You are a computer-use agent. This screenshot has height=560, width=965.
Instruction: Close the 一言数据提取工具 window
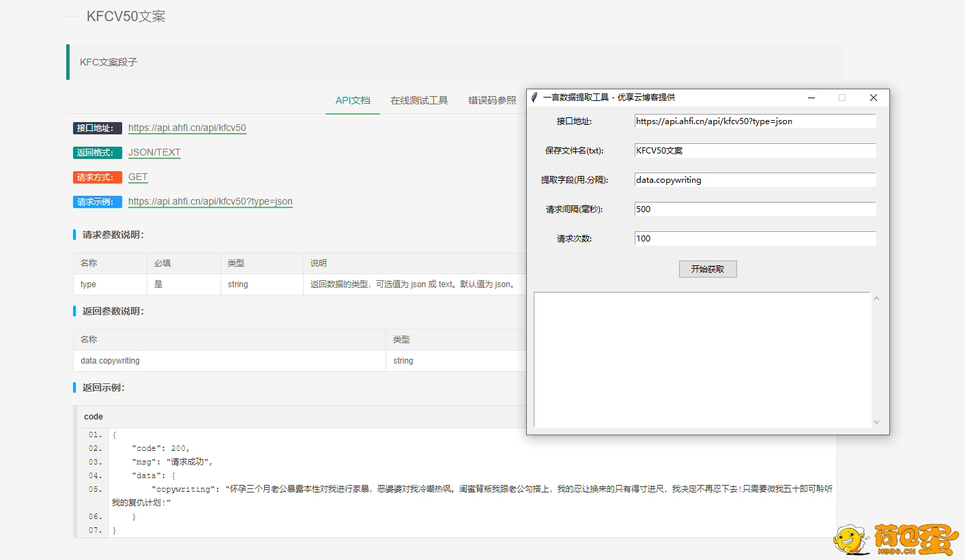coord(873,98)
